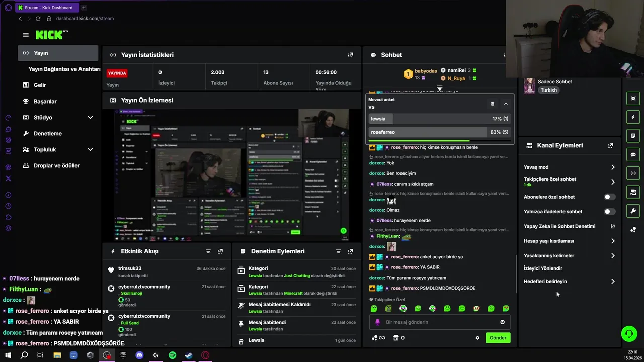Toggle Abonelere özel sohbet switch
Screen dimensions: 644x362
pyautogui.click(x=609, y=197)
